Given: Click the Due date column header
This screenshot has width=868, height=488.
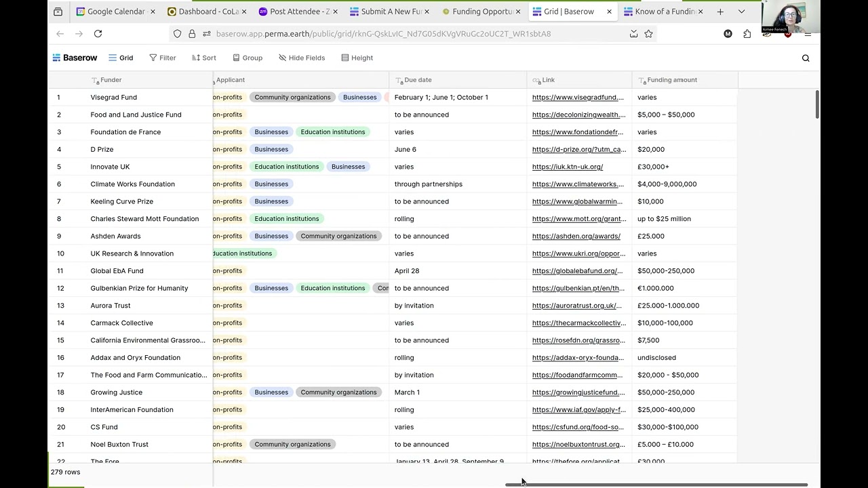Looking at the screenshot, I should tap(458, 80).
